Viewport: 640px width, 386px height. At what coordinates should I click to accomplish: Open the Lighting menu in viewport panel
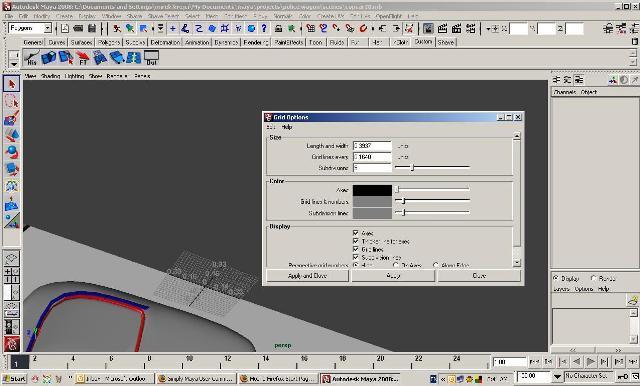click(74, 76)
